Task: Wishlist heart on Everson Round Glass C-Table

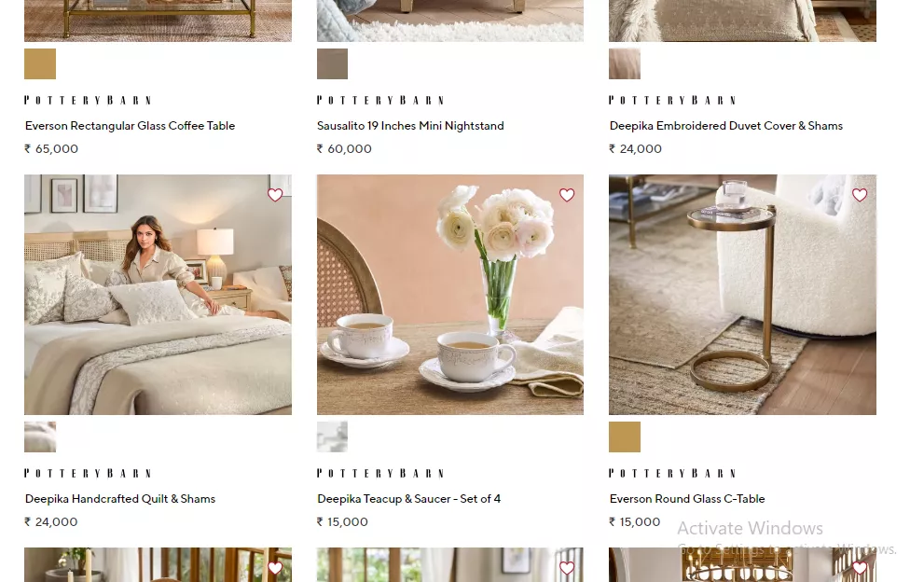Action: coord(860,195)
